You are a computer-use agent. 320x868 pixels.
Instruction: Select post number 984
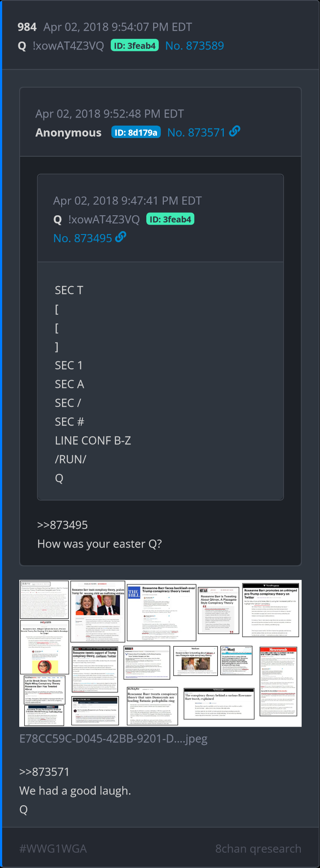[x=27, y=27]
